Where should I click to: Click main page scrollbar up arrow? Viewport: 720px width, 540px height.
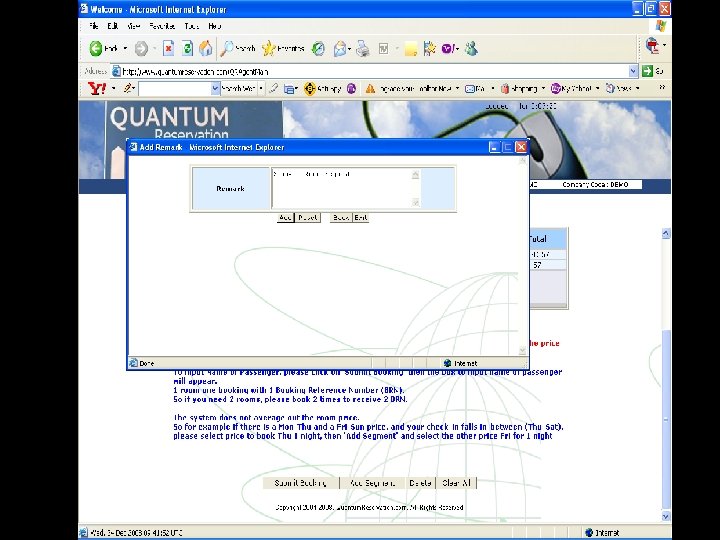(666, 234)
